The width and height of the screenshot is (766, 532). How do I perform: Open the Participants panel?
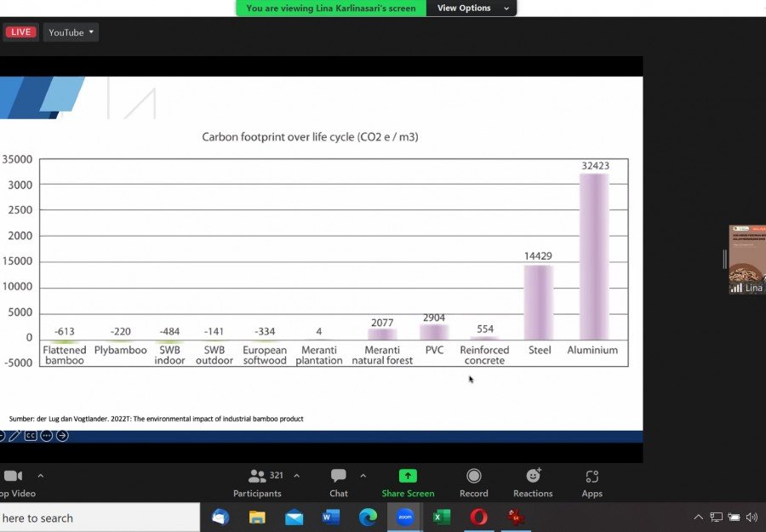[257, 483]
